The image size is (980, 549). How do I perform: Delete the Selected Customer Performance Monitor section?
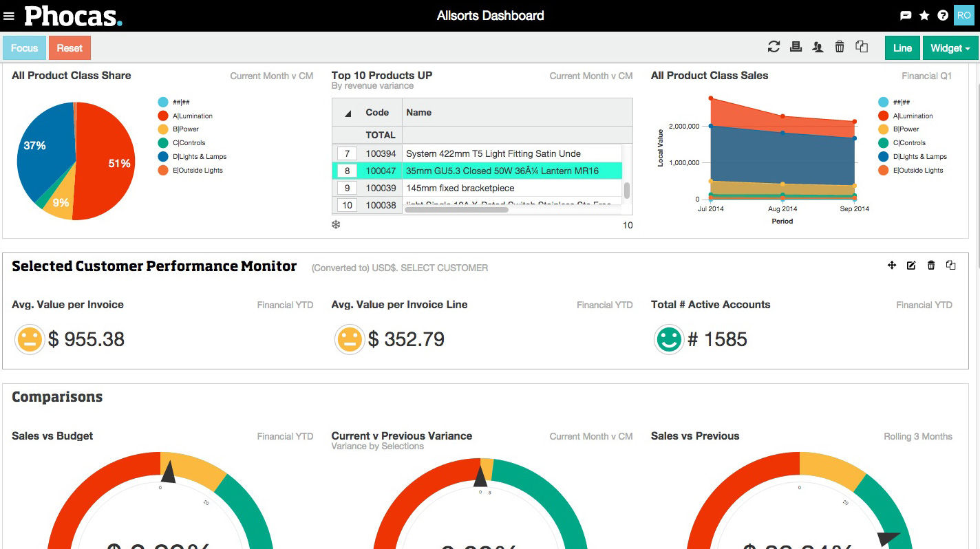click(x=931, y=266)
